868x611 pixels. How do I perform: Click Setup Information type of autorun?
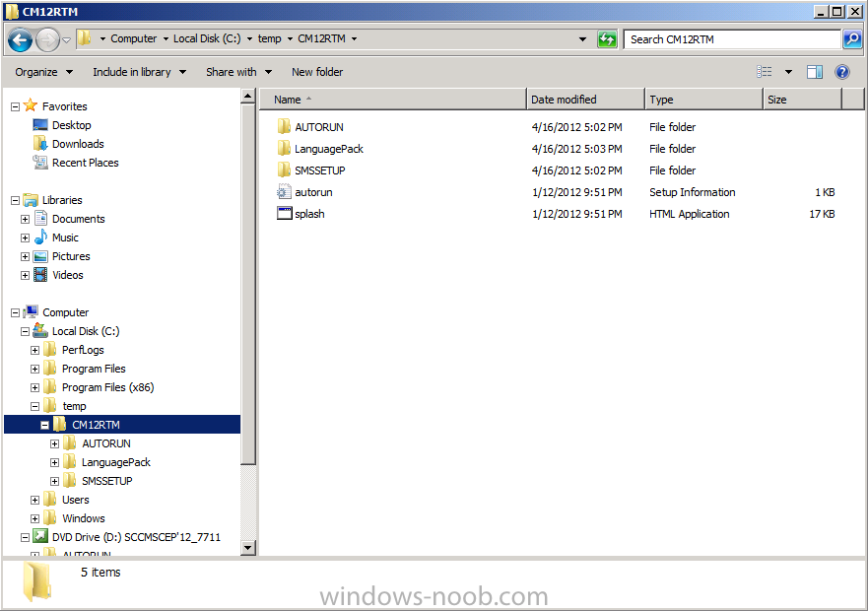[692, 192]
